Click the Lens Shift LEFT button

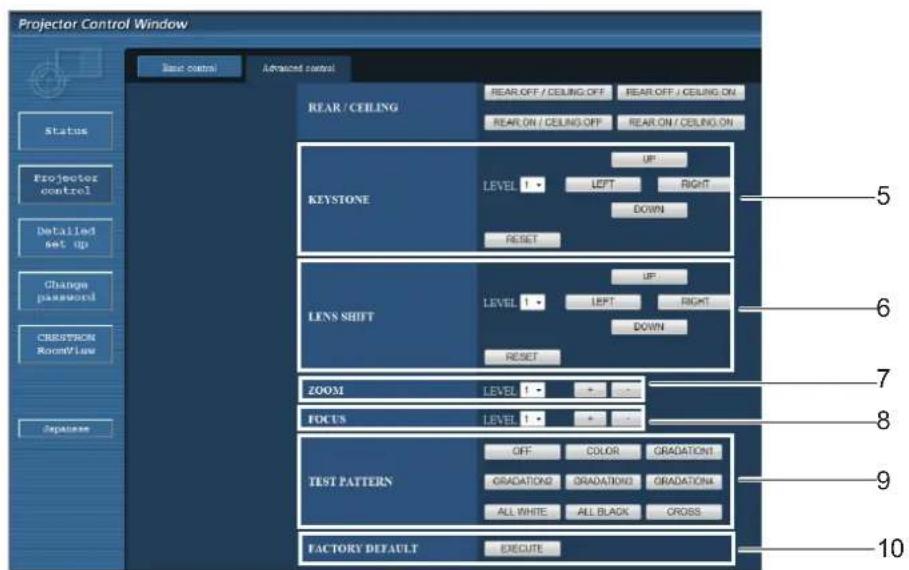603,302
